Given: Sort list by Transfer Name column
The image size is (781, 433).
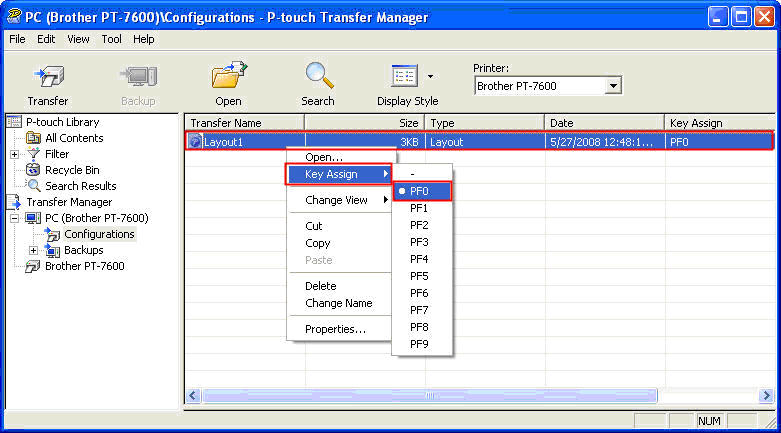Looking at the screenshot, I should point(244,123).
